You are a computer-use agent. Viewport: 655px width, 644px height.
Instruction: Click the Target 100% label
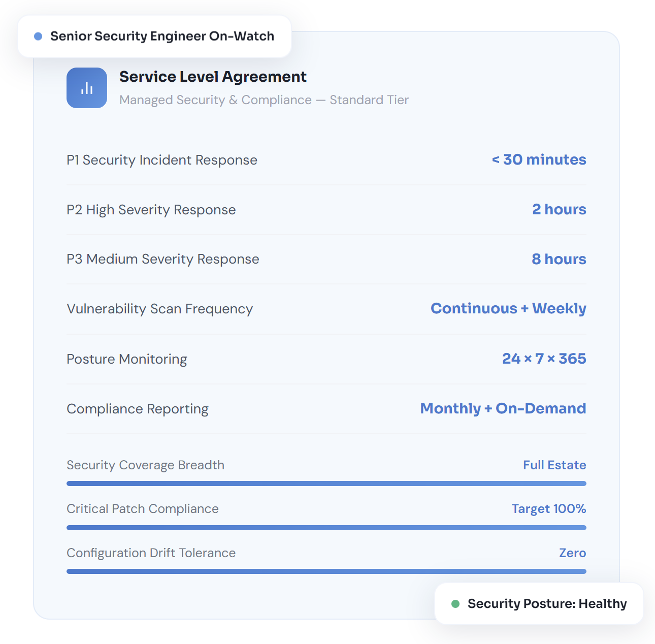coord(548,509)
